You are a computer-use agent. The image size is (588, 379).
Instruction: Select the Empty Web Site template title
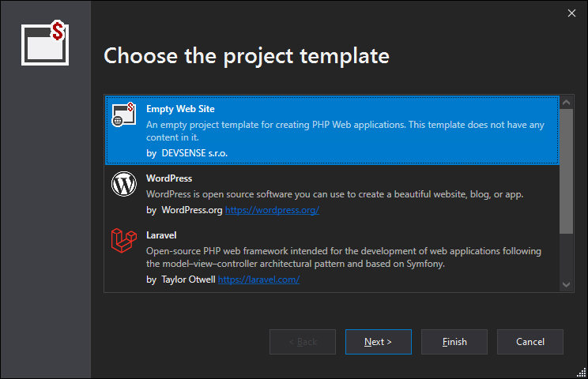(180, 109)
